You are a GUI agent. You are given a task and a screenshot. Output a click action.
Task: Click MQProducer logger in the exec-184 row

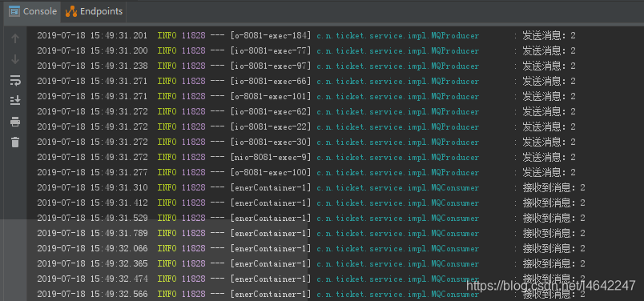[x=398, y=36]
